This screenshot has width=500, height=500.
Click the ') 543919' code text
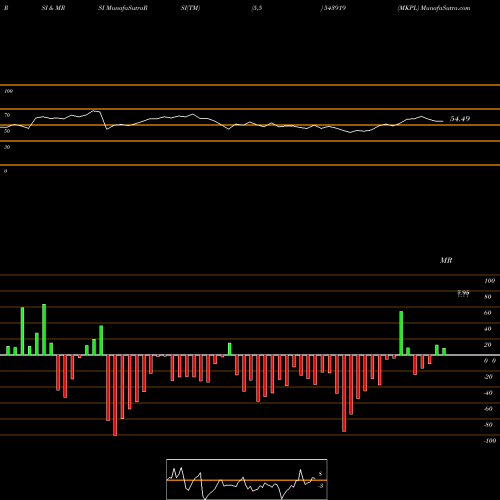click(x=333, y=8)
